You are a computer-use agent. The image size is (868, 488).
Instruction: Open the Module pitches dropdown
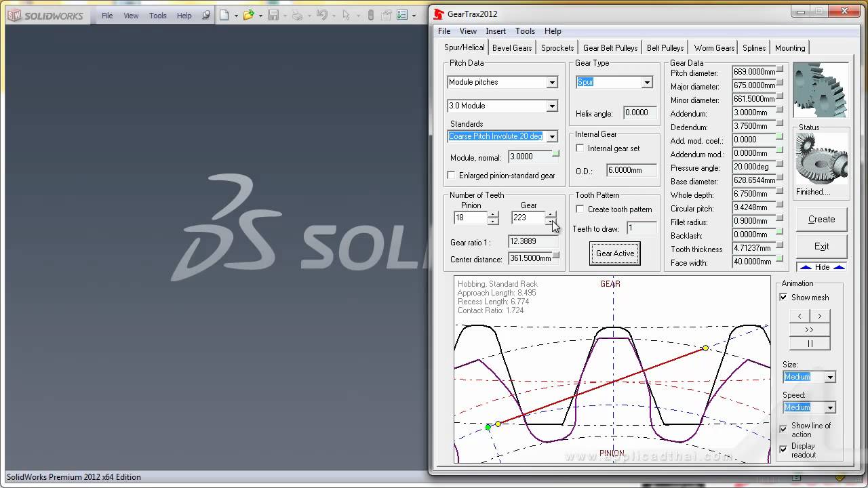tap(552, 83)
